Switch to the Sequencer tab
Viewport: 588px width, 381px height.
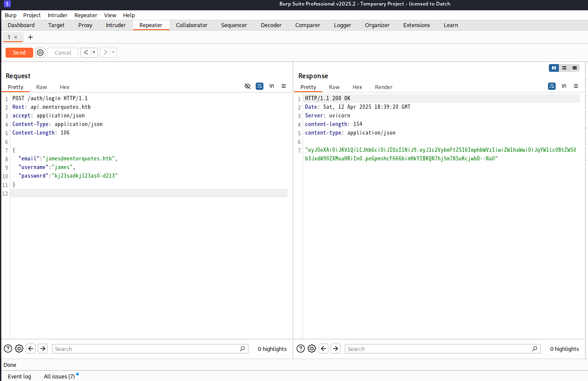point(234,25)
